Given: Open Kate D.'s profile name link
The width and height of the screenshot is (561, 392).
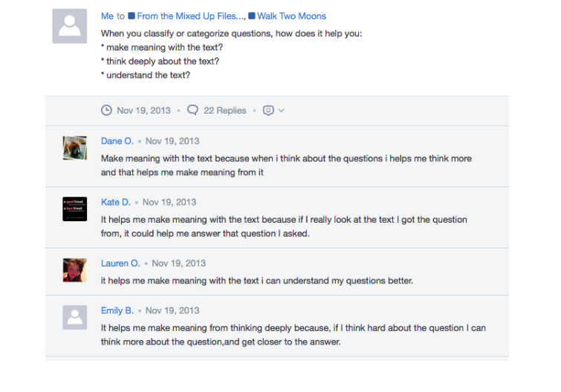Looking at the screenshot, I should (116, 202).
